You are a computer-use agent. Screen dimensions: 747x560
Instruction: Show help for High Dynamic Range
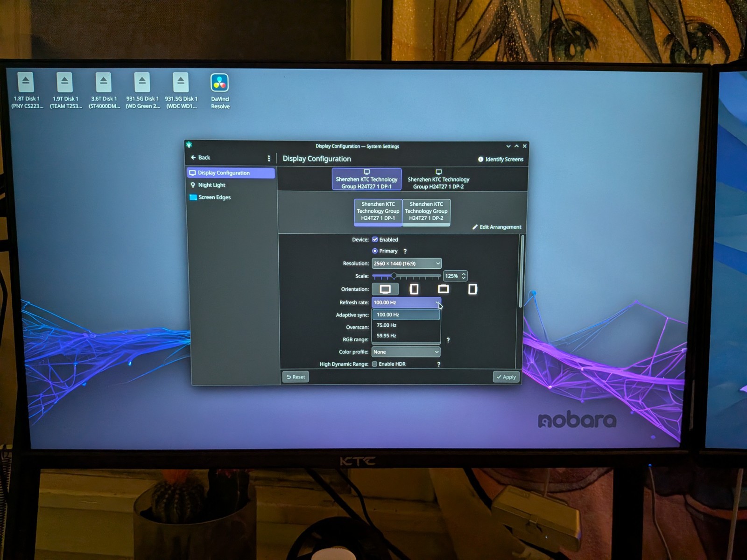(x=438, y=364)
